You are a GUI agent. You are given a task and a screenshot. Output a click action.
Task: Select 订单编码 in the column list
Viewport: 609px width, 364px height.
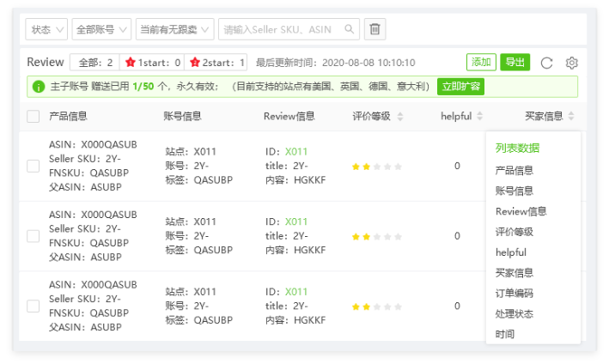514,293
